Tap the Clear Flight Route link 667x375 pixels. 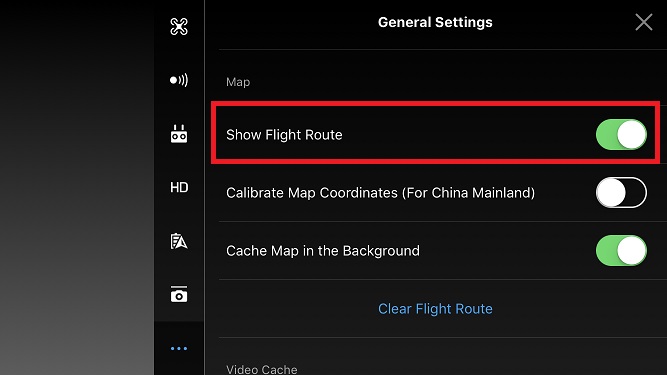point(435,309)
